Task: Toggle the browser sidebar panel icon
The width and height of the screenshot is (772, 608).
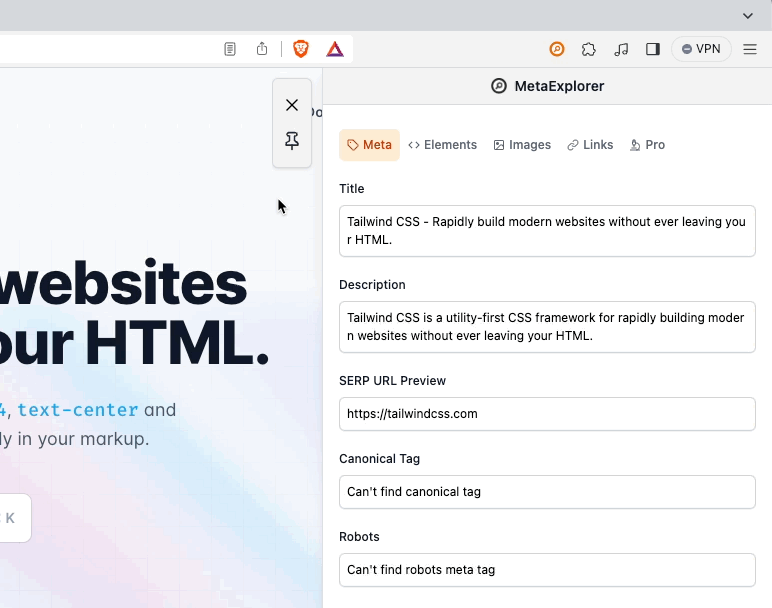Action: coord(653,49)
